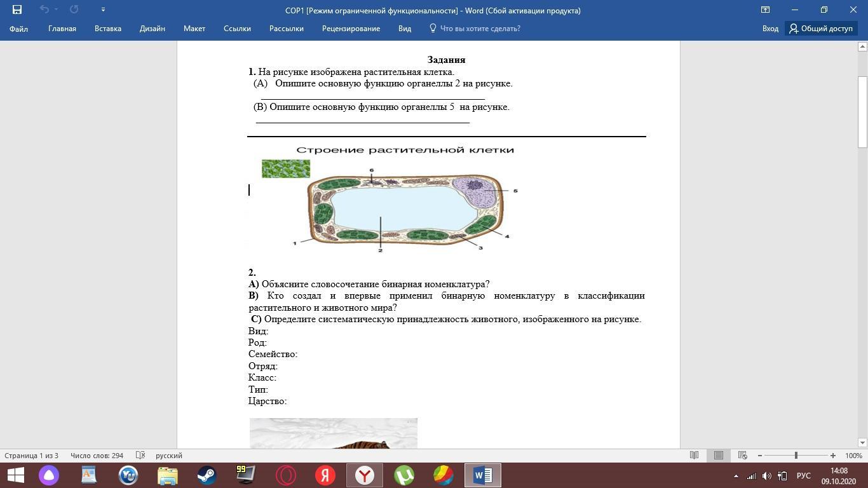Click the Вход sign-in link
The width and height of the screenshot is (868, 488).
(770, 29)
